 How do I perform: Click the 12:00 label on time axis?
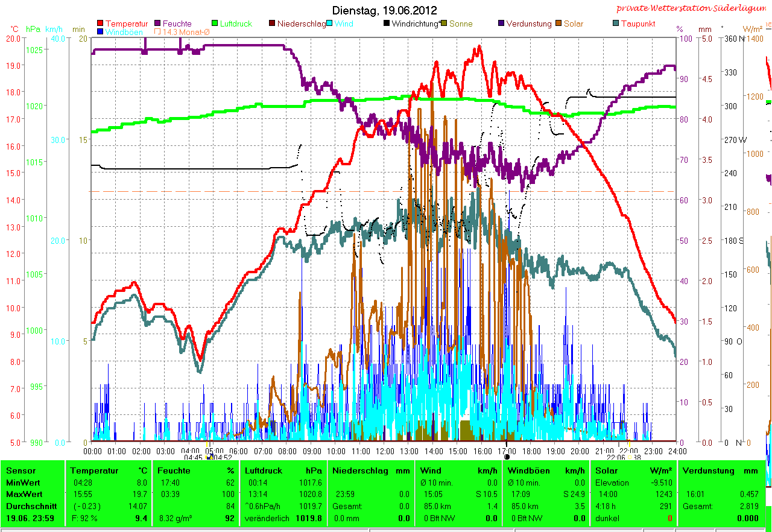[385, 451]
